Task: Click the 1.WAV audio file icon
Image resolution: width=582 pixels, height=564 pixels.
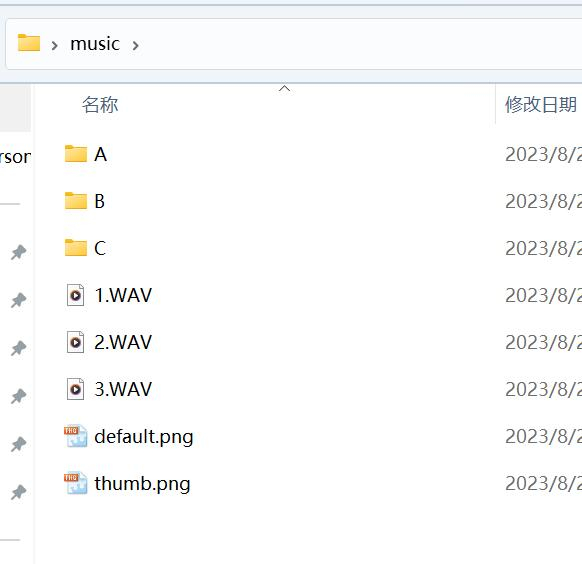Action: coord(75,295)
